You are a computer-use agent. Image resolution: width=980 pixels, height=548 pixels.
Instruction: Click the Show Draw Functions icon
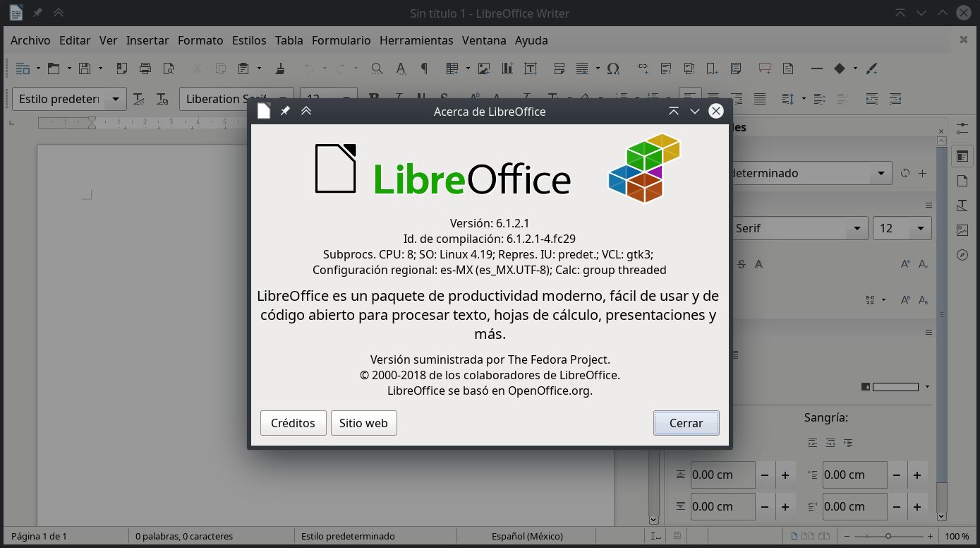872,68
